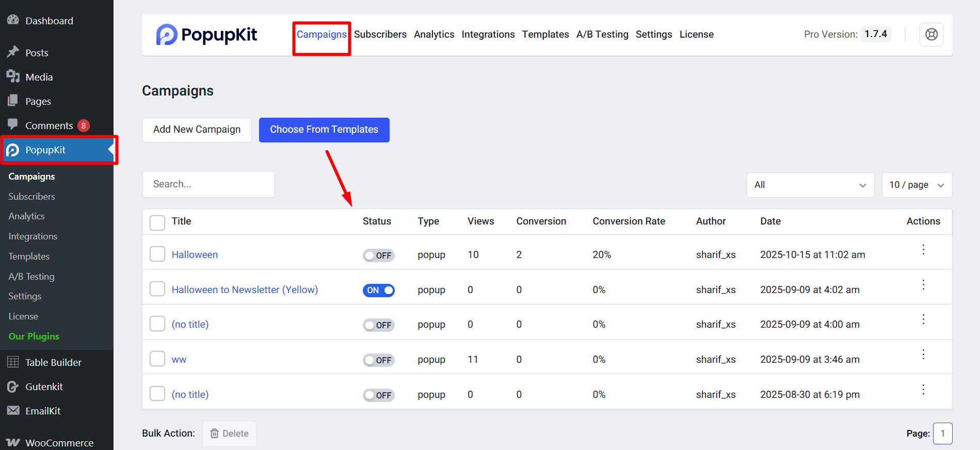The width and height of the screenshot is (980, 450).
Task: Select the ww campaign checkbox
Action: coord(157,359)
